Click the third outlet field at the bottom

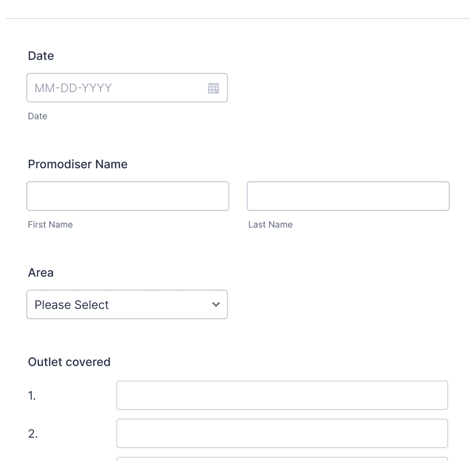(x=282, y=459)
